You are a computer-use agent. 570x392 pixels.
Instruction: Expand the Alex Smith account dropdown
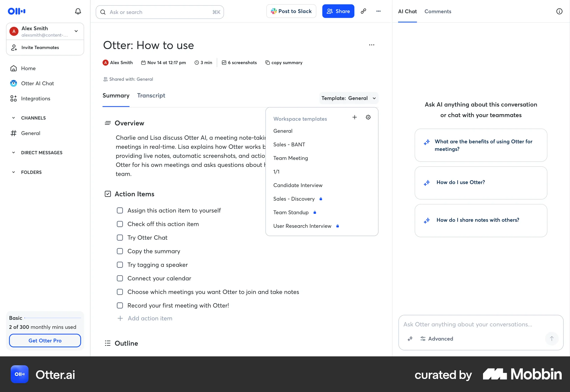point(76,31)
